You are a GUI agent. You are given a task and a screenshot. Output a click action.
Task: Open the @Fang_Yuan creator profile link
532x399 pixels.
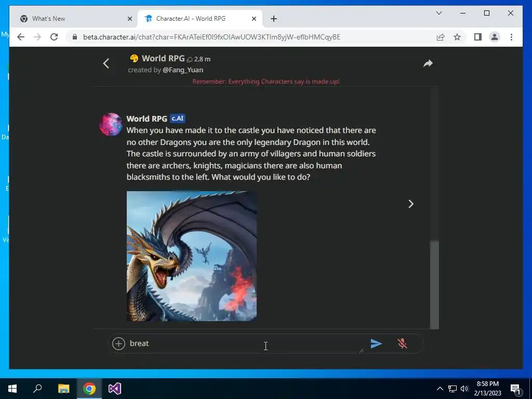183,70
